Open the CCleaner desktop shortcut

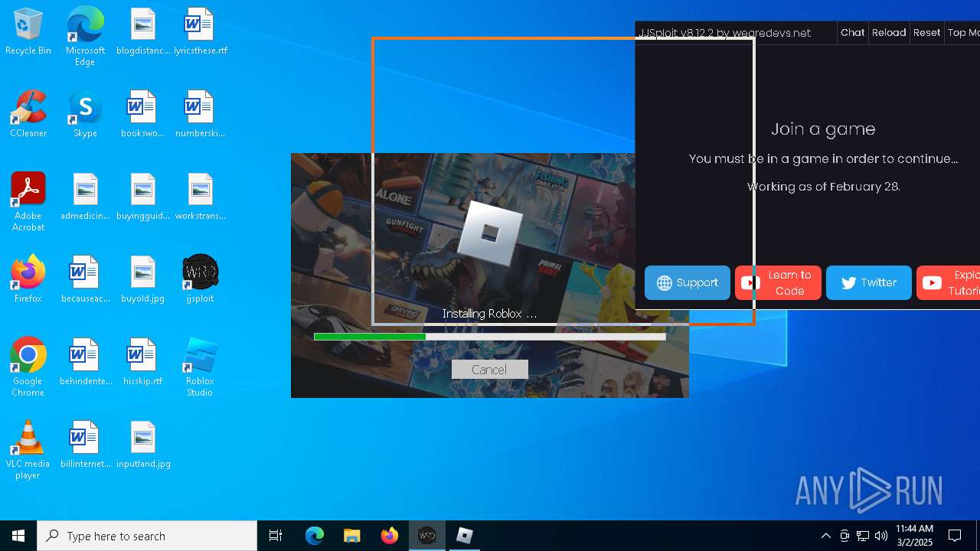point(28,115)
